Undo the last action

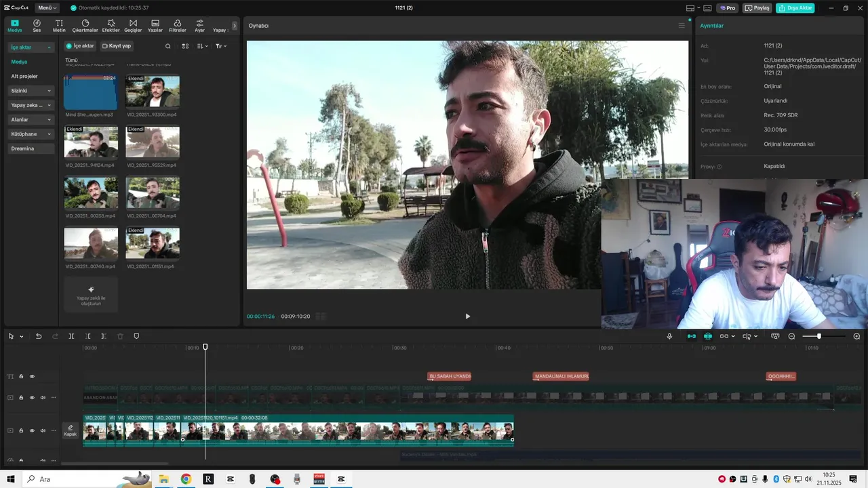(39, 336)
